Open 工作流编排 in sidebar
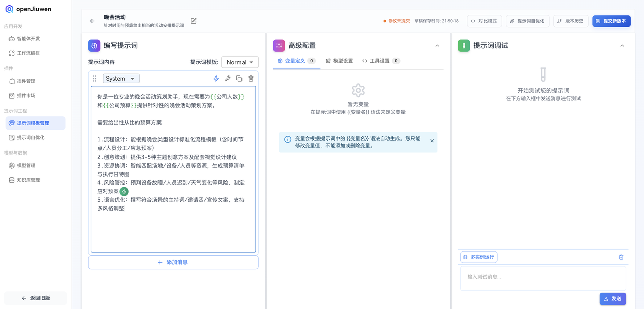This screenshot has width=644, height=309. coord(35,53)
